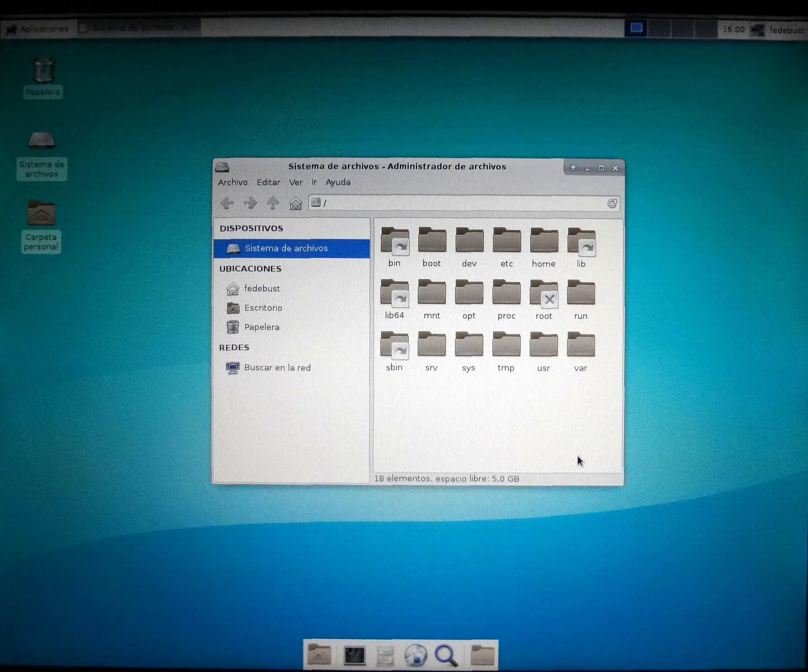This screenshot has width=808, height=672.
Task: Click leftmost folder icon in dock
Action: 319,655
